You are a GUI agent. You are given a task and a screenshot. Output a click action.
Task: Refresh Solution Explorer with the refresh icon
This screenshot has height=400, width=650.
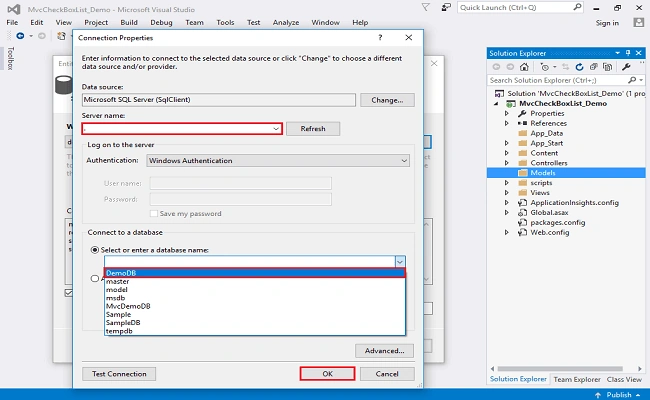[579, 67]
